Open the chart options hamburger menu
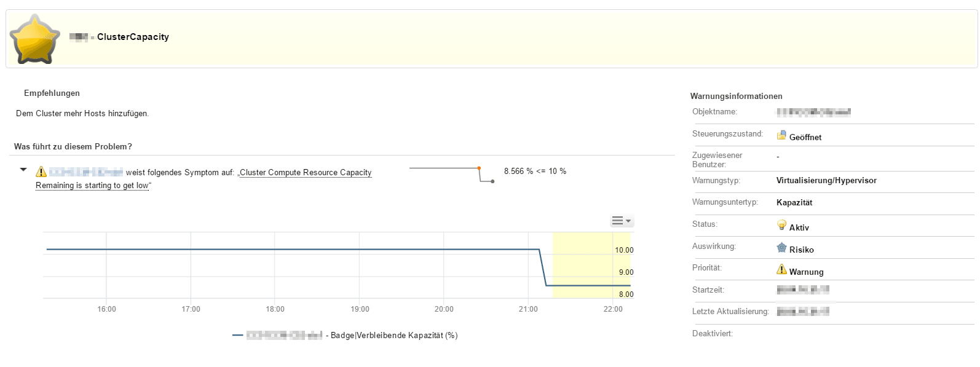The width and height of the screenshot is (980, 367). click(621, 221)
